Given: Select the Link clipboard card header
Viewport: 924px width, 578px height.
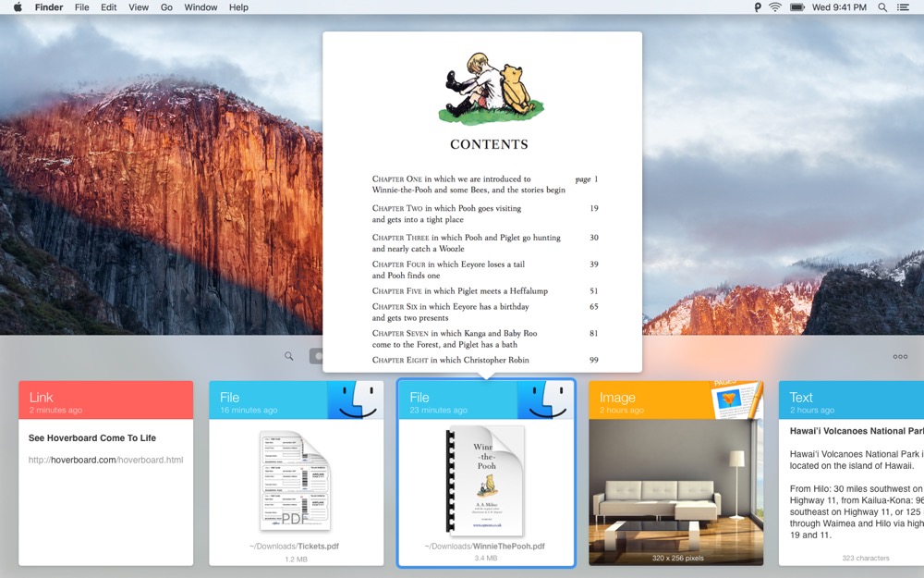Looking at the screenshot, I should [x=106, y=400].
